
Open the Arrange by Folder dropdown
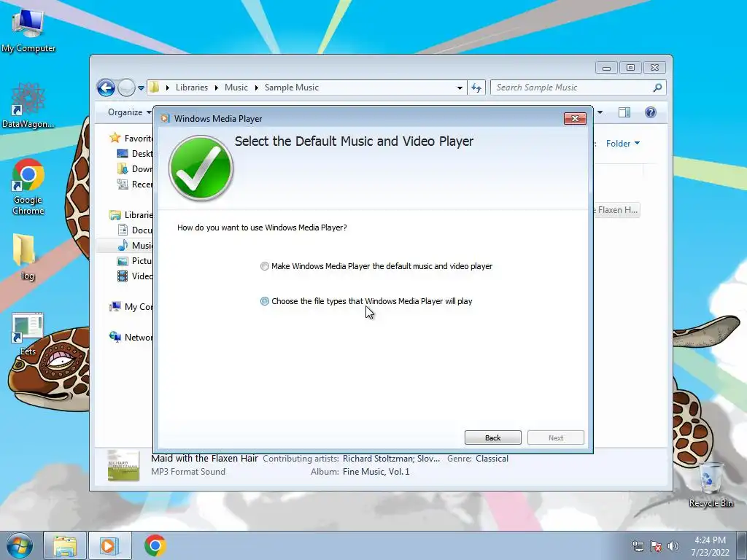(x=623, y=144)
